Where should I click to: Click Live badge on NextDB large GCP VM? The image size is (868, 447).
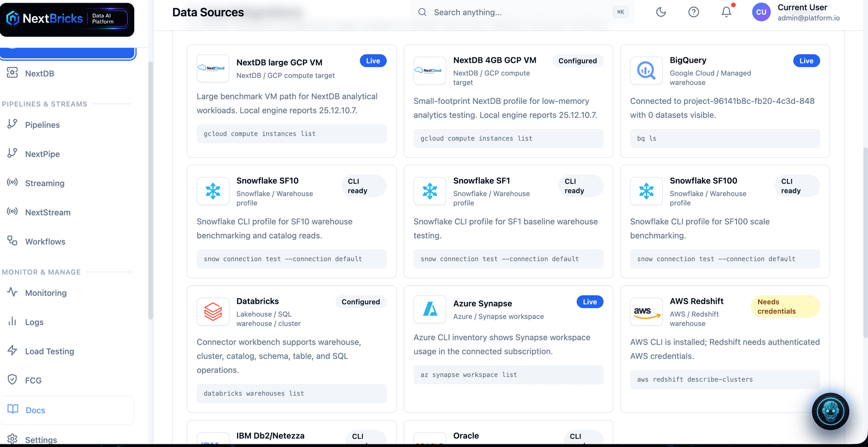tap(373, 61)
